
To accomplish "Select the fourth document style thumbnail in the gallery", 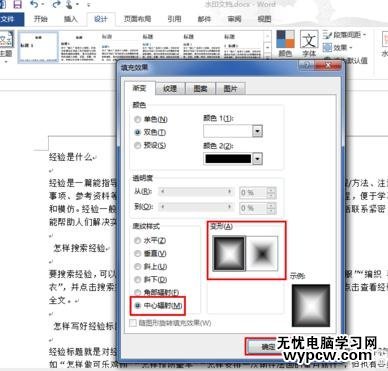I will point(161,47).
